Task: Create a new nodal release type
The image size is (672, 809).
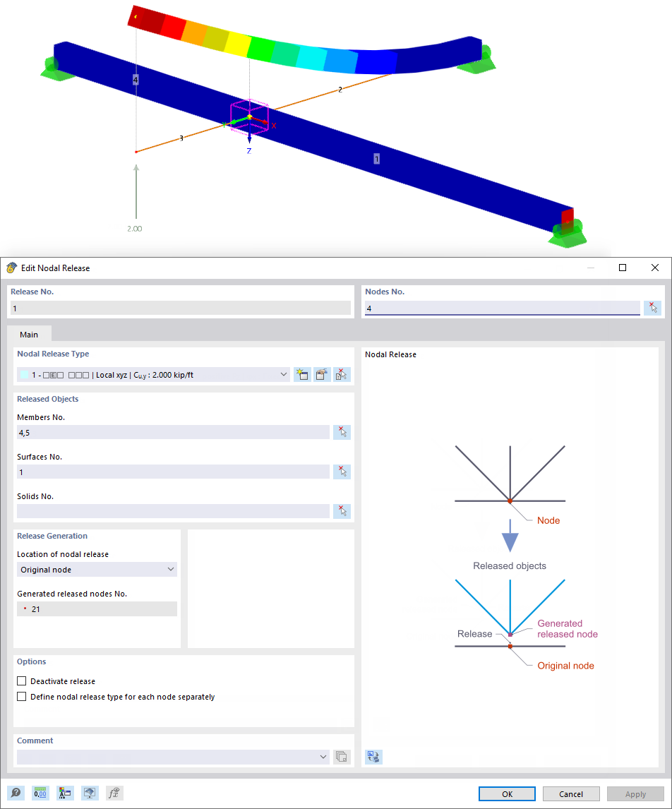Action: coord(302,374)
